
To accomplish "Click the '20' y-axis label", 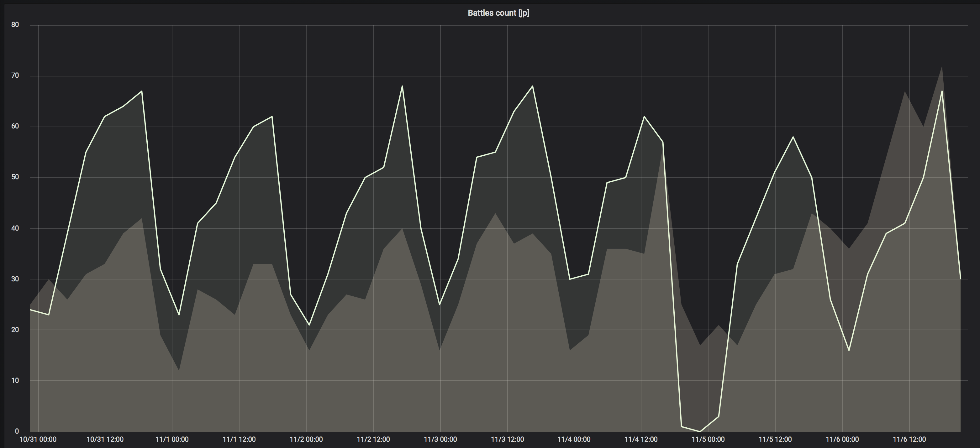I will point(15,330).
